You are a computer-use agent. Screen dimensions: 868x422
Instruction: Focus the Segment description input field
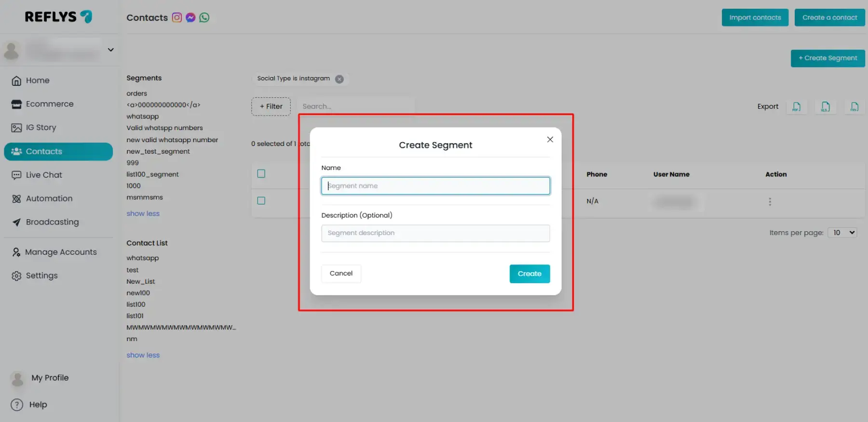coord(435,233)
